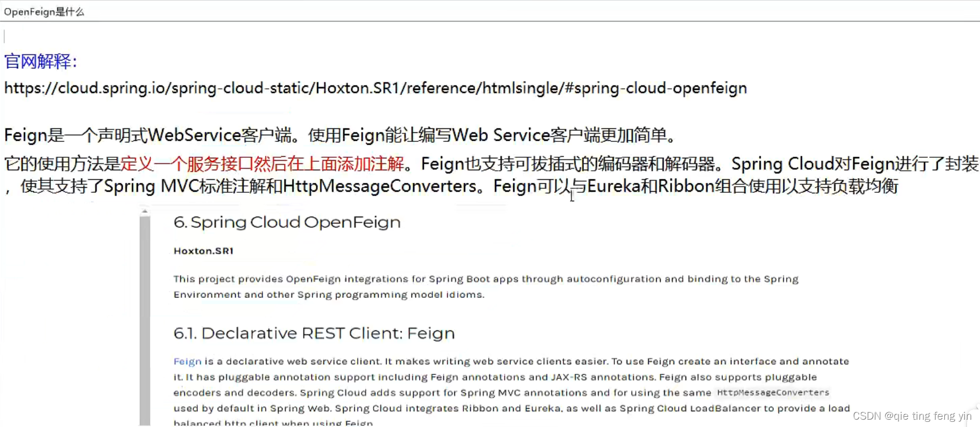980x427 pixels.
Task: Click the '6. Spring Cloud OpenFeign' heading
Action: pos(287,222)
